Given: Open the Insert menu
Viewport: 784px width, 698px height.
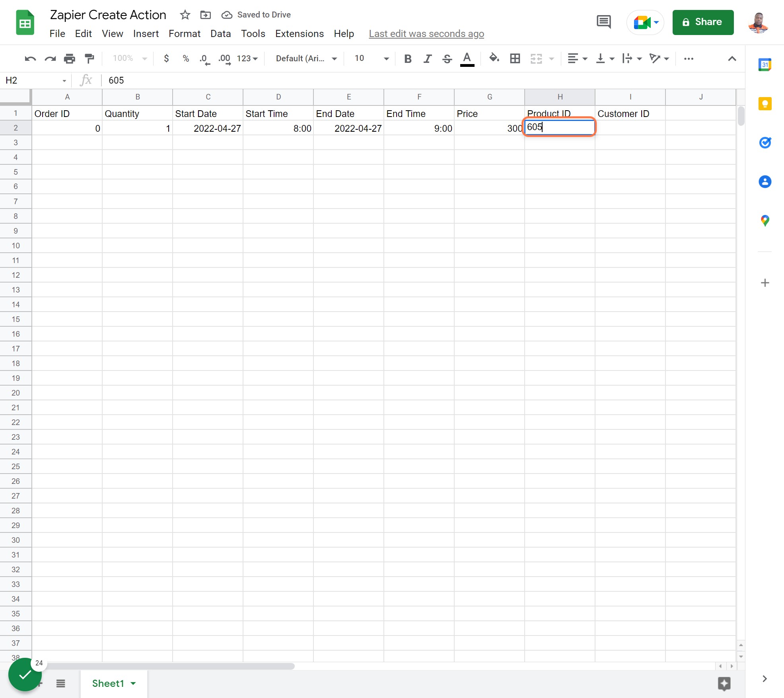Looking at the screenshot, I should coord(146,34).
